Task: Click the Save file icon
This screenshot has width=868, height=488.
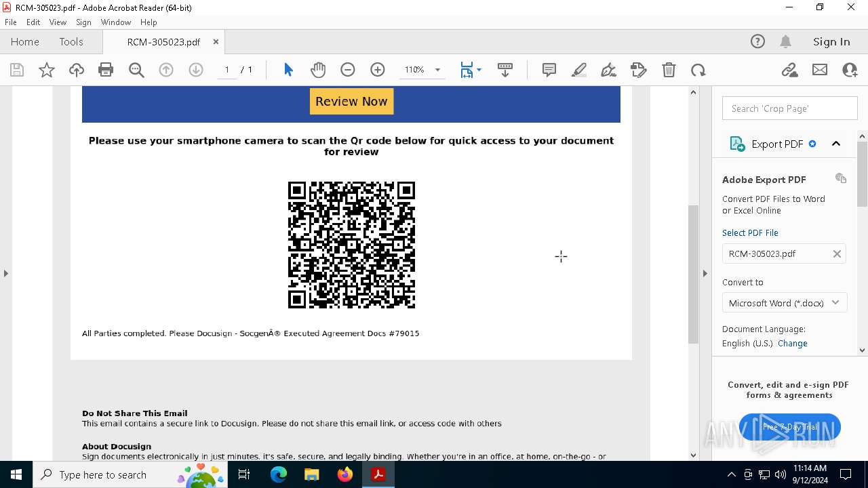Action: 17,70
